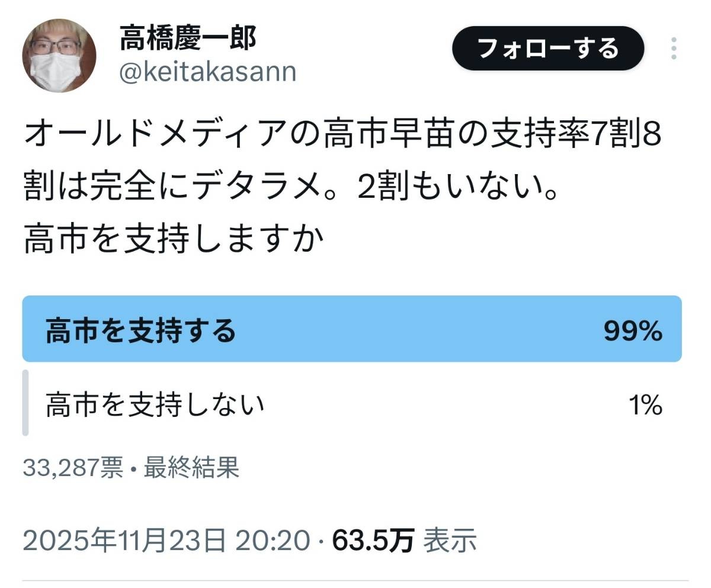This screenshot has width=711, height=588.
Task: Click the empty middle of the blue poll bar
Action: (x=415, y=329)
